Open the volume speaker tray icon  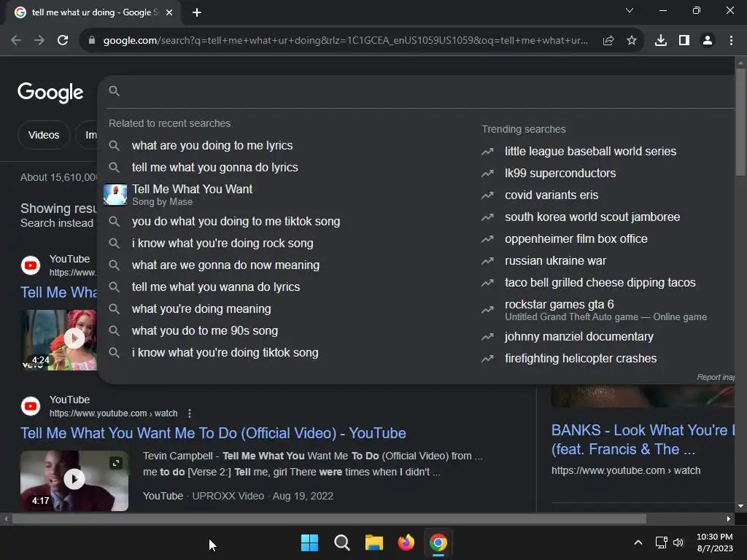tap(678, 542)
